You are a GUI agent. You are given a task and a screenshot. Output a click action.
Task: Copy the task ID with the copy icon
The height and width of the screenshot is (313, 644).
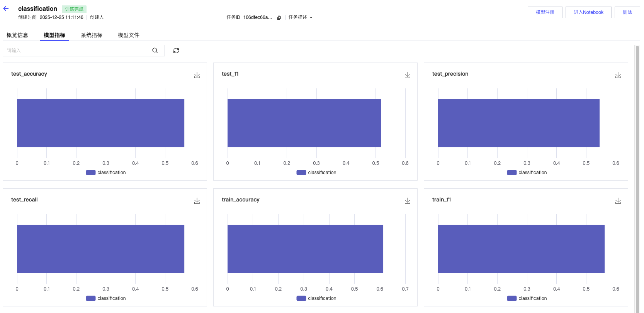coord(279,17)
